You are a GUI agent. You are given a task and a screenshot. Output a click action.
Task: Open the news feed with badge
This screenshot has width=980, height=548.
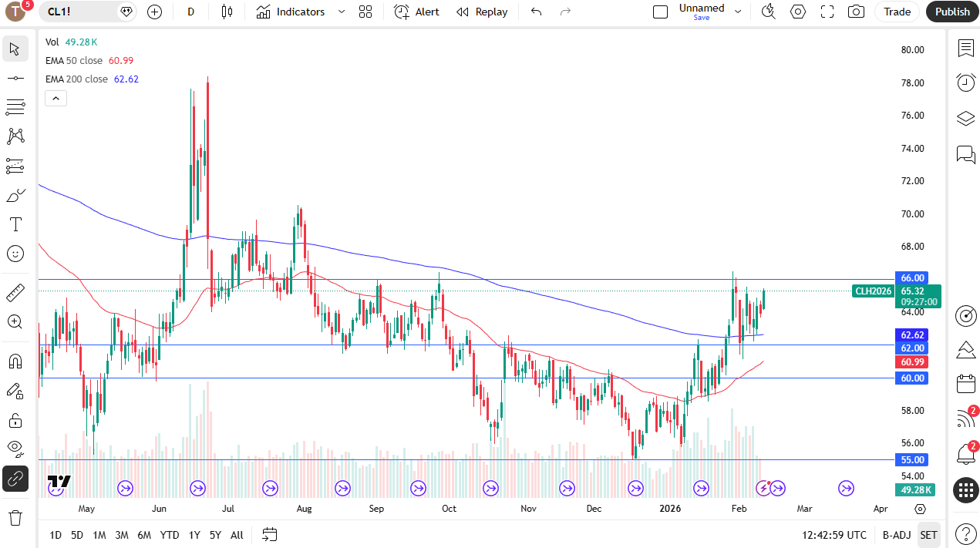pyautogui.click(x=965, y=419)
